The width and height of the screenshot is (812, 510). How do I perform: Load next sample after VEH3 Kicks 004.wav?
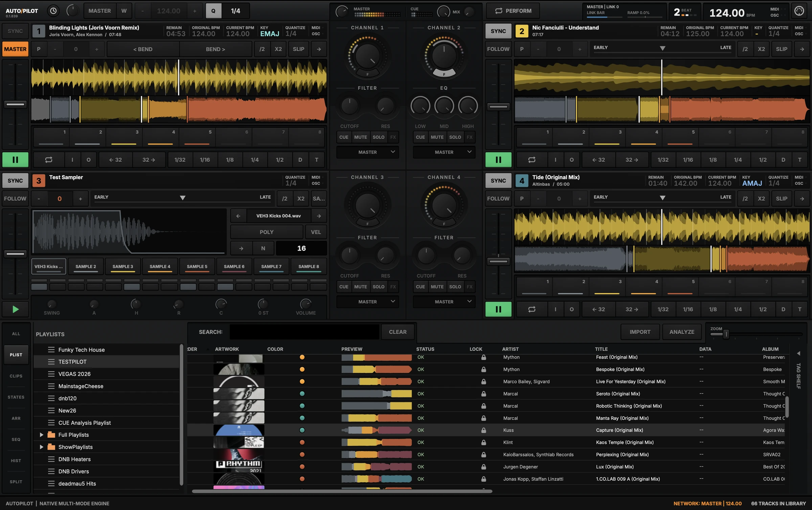(x=319, y=216)
